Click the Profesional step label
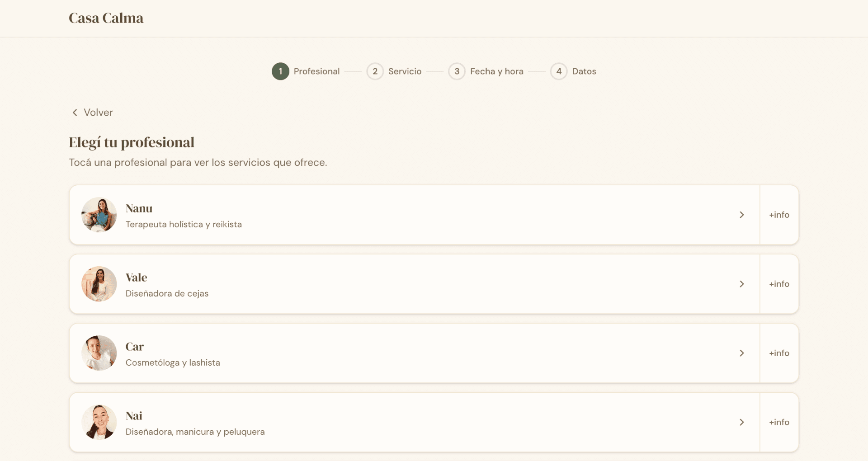Screen dimensions: 868x461 click(x=316, y=71)
